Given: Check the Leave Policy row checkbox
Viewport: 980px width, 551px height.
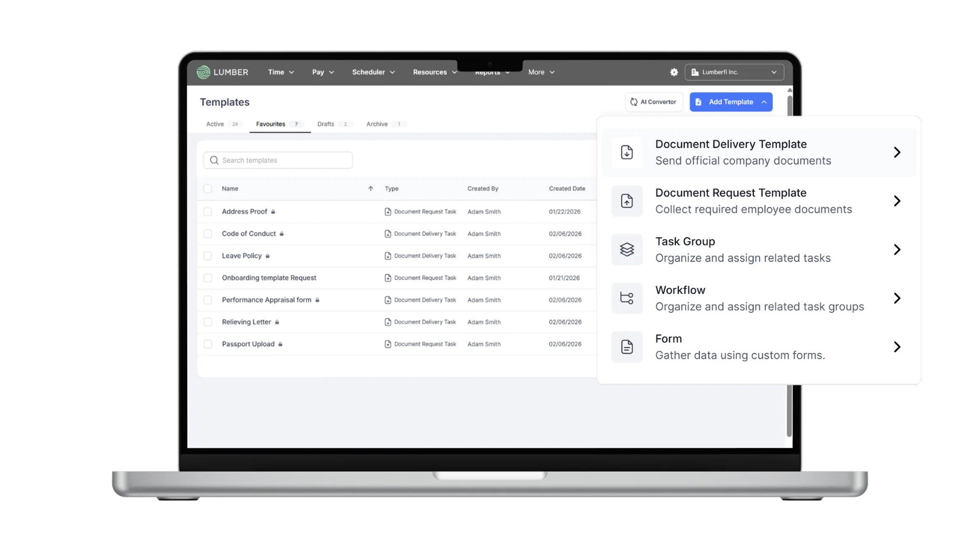Looking at the screenshot, I should click(x=208, y=256).
